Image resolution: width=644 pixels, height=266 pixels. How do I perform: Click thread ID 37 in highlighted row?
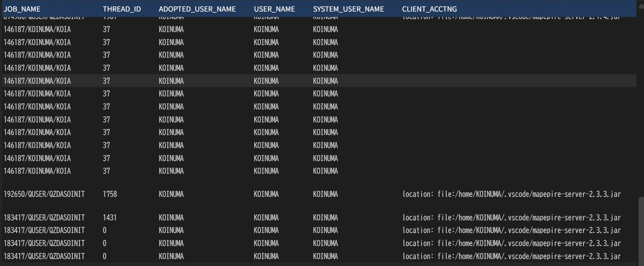[x=106, y=81]
